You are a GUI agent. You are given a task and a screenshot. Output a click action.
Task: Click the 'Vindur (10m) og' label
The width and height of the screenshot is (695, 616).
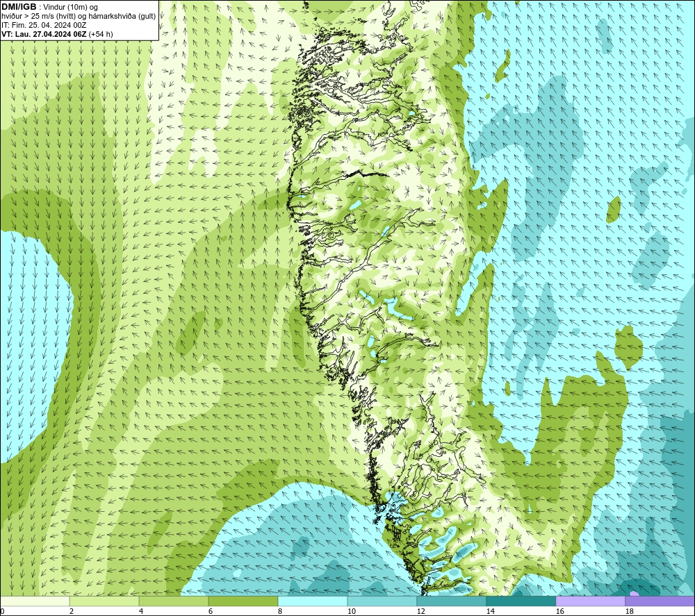(x=71, y=7)
